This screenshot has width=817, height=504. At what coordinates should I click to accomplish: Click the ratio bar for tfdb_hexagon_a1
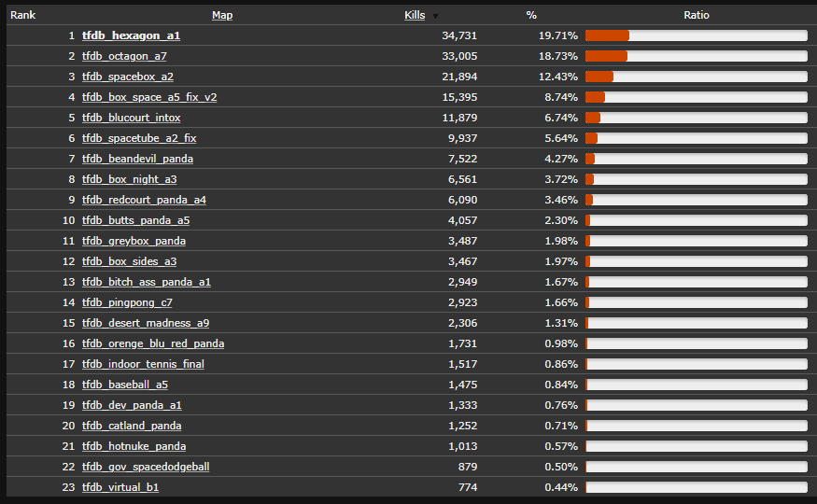point(697,35)
